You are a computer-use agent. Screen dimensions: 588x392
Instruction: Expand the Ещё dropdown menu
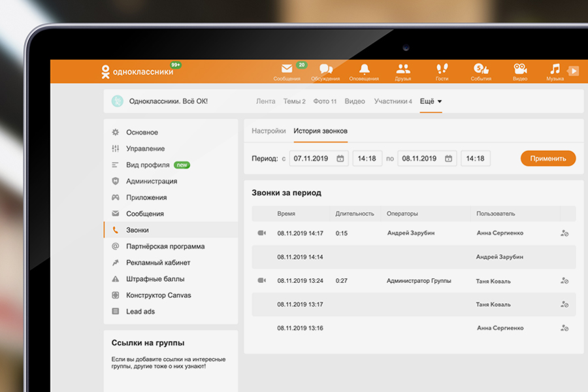tap(431, 101)
